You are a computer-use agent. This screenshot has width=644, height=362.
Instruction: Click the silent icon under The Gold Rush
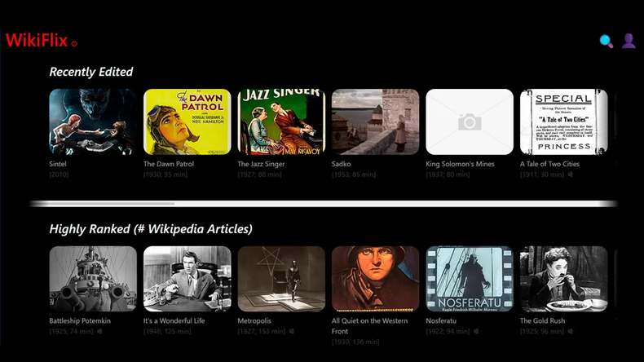pos(571,331)
